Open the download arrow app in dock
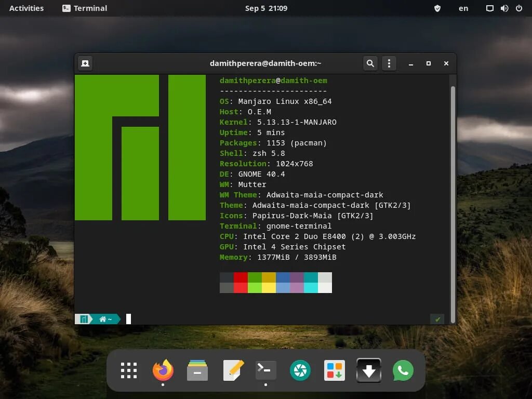Screen dimensions: 532x399 click(369, 370)
